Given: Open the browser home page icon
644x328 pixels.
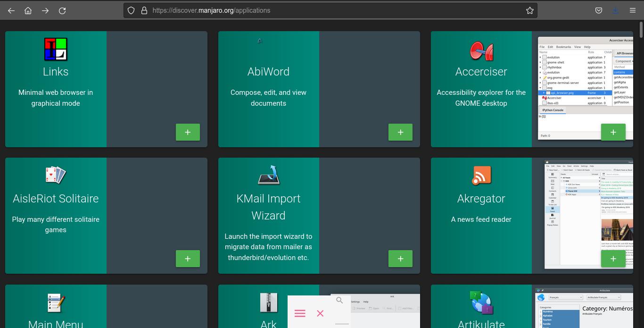Looking at the screenshot, I should pos(28,10).
